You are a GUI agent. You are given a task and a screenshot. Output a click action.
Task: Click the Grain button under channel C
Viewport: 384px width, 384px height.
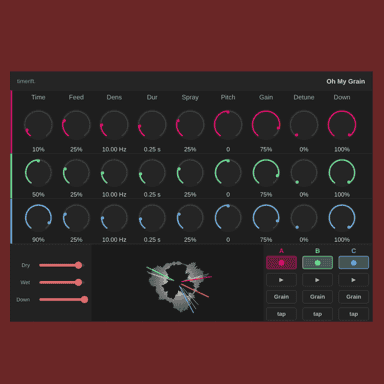tap(354, 297)
